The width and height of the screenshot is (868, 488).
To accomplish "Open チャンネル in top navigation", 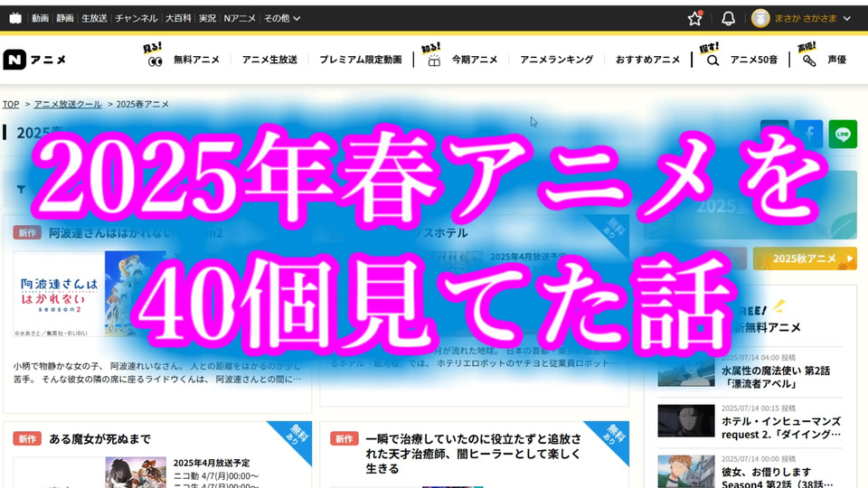I will click(x=137, y=18).
